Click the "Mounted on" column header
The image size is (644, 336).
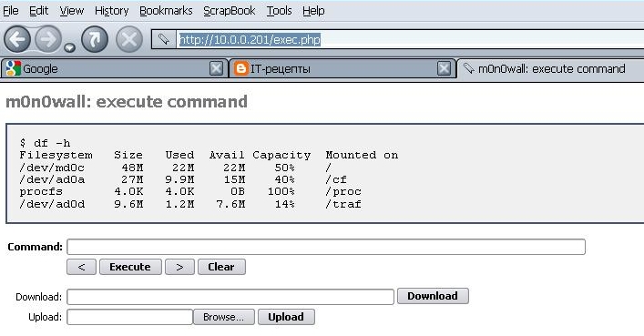pyautogui.click(x=362, y=156)
